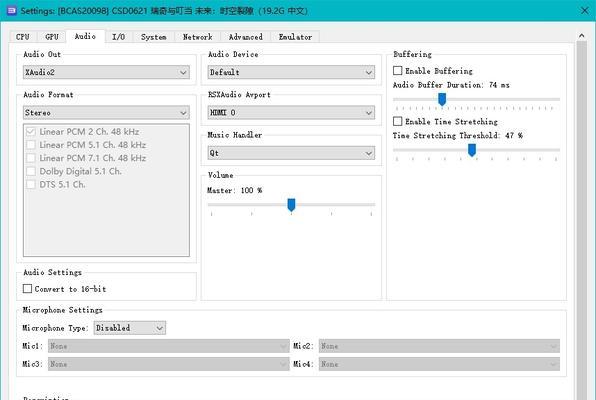Click the Microphone Settings group label
The width and height of the screenshot is (596, 400).
pyautogui.click(x=62, y=310)
